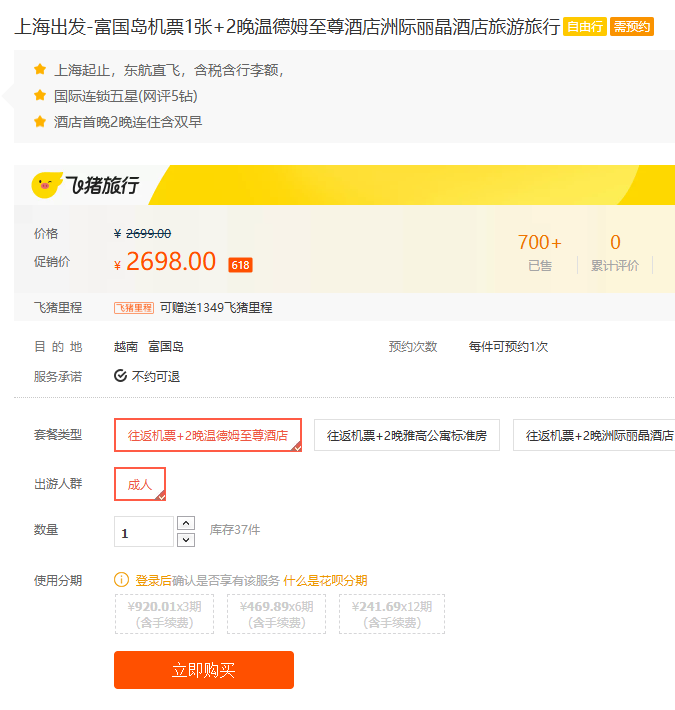This screenshot has width=675, height=710.
Task: Click the quantity input field
Action: coord(144,532)
